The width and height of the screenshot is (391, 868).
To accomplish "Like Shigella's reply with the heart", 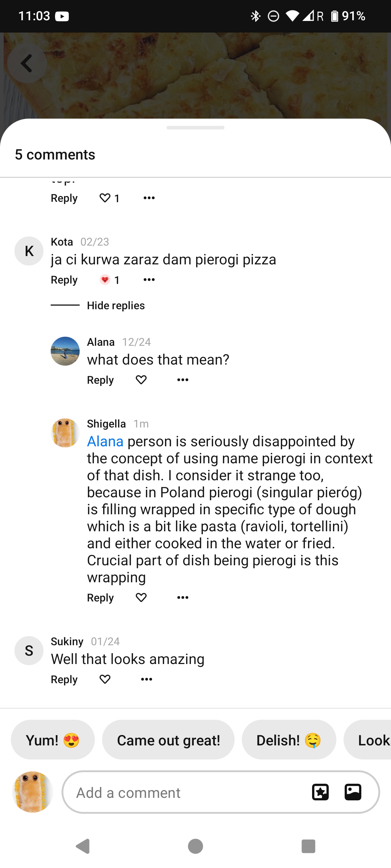I will pos(141,597).
